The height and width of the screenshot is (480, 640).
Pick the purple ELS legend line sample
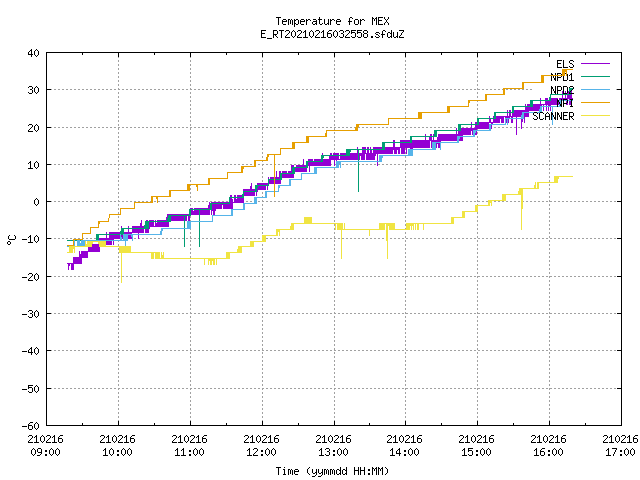[x=595, y=64]
